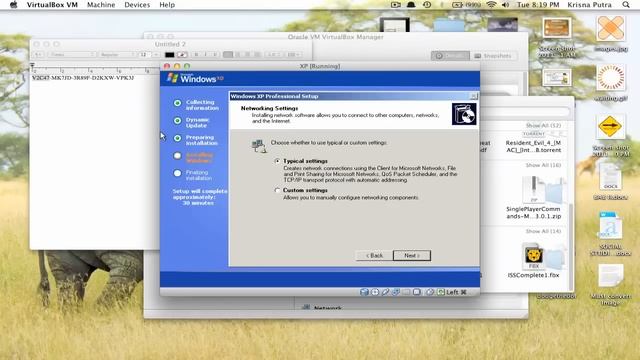Click the SOCIAL STUDI docx desktop icon
This screenshot has height=360, width=640.
611,234
